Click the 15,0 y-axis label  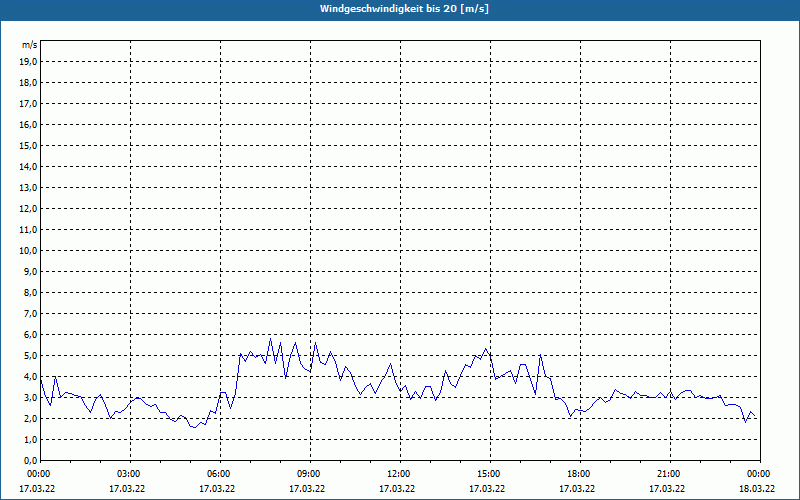[x=29, y=145]
